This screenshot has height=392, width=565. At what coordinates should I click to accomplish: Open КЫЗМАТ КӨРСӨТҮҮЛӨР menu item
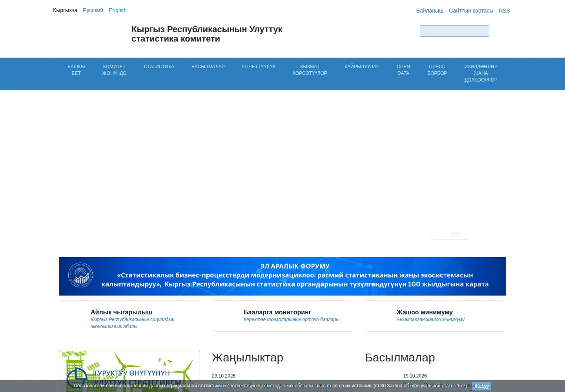[310, 70]
